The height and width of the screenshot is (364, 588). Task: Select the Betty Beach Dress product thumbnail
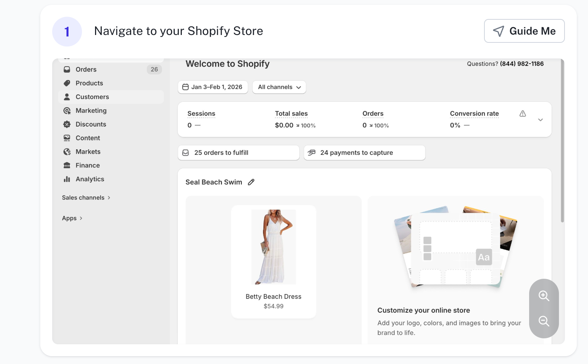tap(274, 247)
